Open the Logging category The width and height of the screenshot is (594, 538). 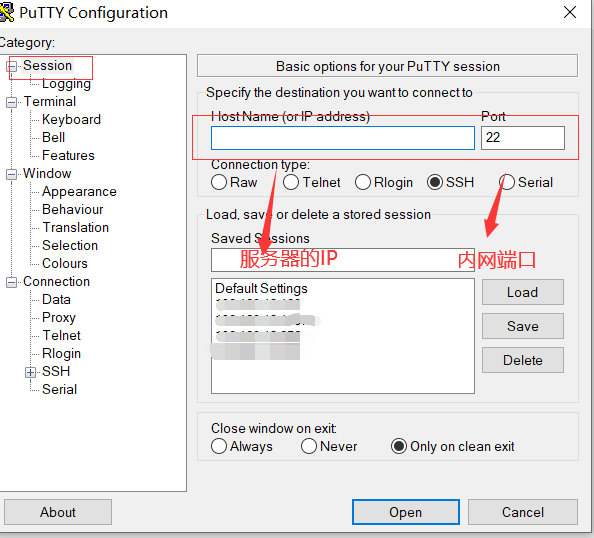tap(66, 84)
